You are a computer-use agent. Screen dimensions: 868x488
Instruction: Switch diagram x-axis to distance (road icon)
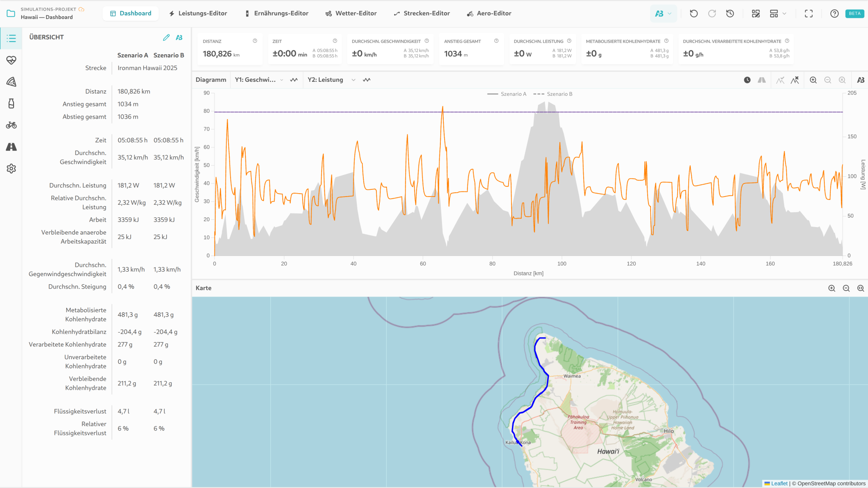pyautogui.click(x=762, y=80)
